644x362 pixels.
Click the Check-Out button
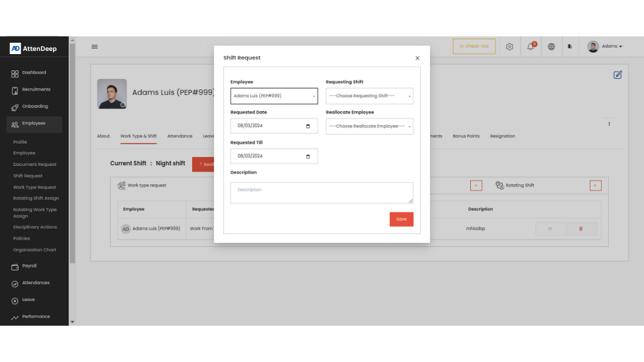tap(474, 47)
